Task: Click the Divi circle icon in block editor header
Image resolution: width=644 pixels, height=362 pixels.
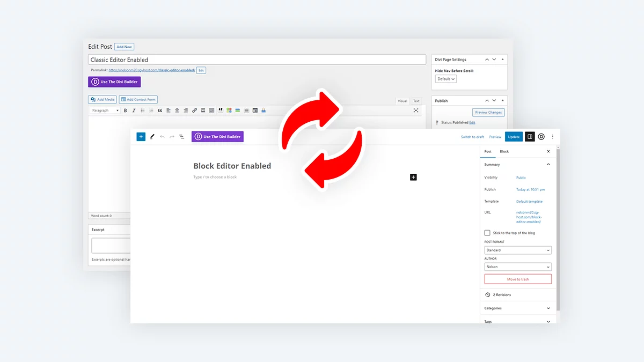Action: (541, 137)
